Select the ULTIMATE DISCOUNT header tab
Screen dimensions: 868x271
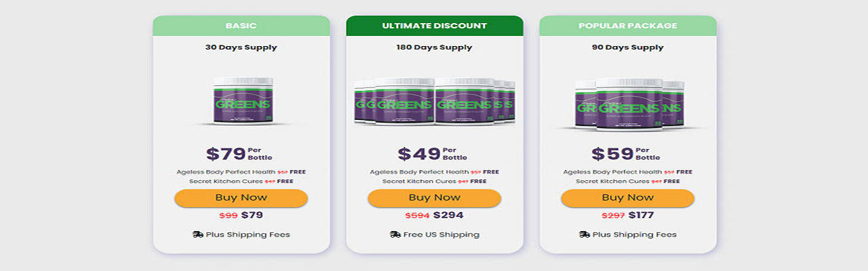click(x=434, y=26)
